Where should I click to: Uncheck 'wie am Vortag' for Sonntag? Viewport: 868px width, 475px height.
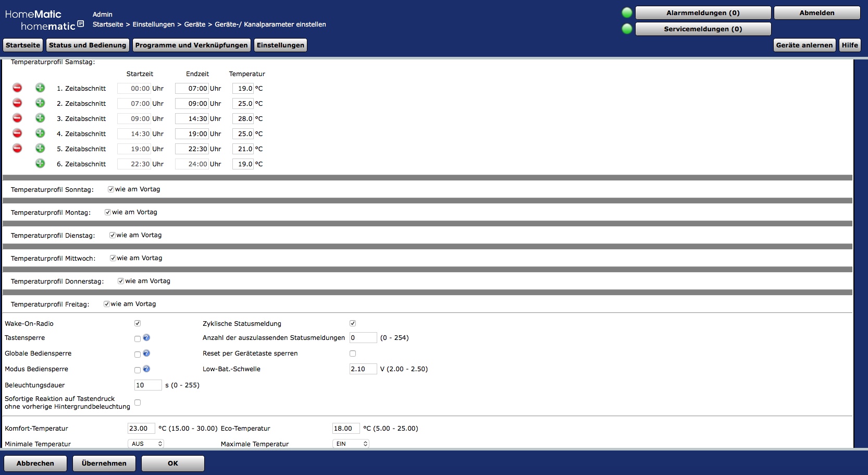pyautogui.click(x=111, y=189)
